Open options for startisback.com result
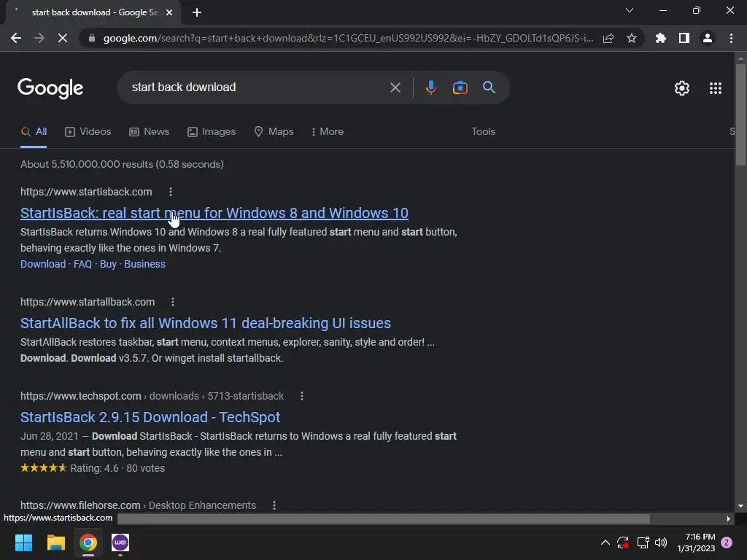Viewport: 747px width, 560px height. pos(171,192)
